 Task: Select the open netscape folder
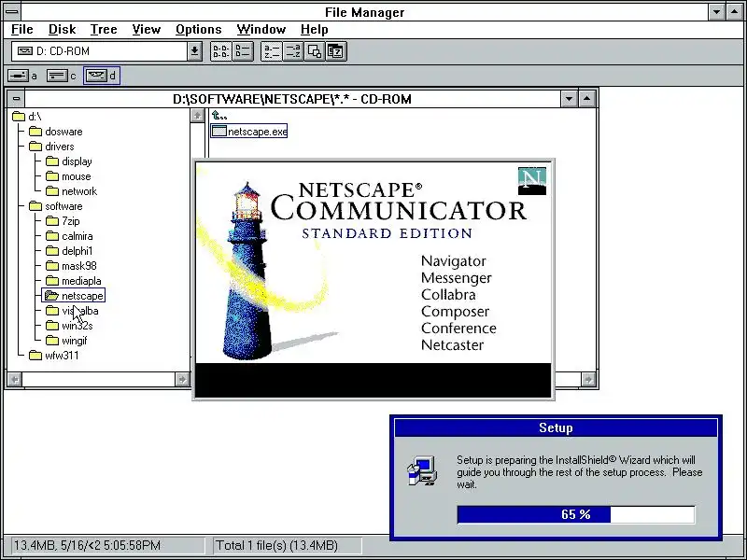(x=74, y=296)
